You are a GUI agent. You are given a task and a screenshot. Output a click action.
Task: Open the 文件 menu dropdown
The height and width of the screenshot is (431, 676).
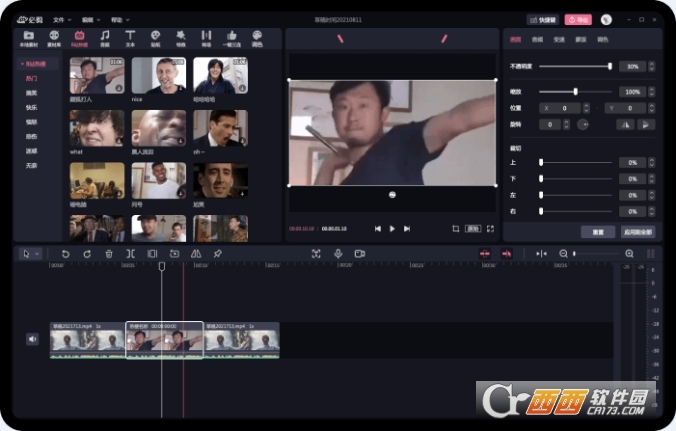[x=62, y=19]
